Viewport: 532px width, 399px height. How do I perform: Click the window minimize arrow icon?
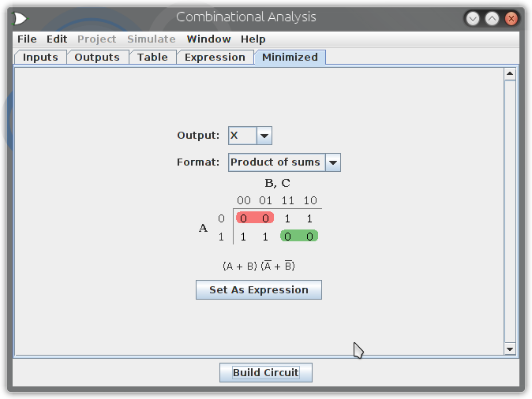(473, 18)
